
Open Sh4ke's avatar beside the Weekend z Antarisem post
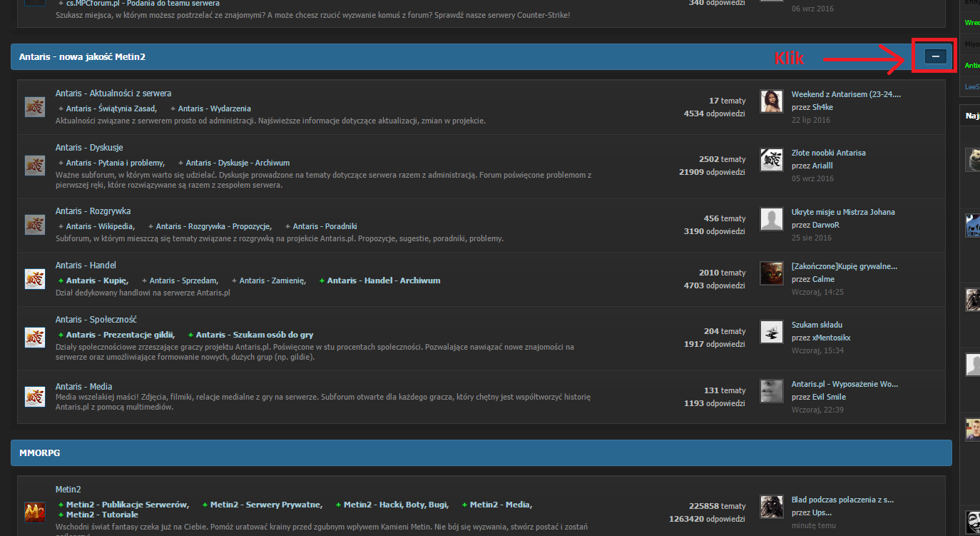772,101
